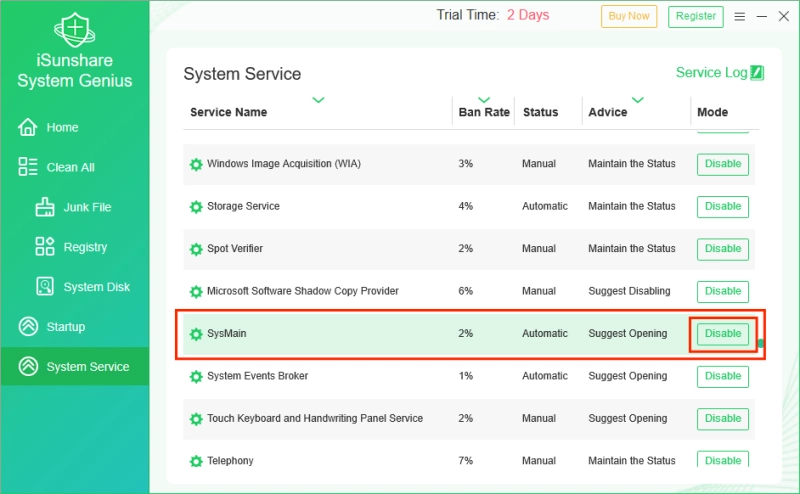Click the System Disk magnifier icon
This screenshot has width=800, height=494.
pyautogui.click(x=45, y=286)
